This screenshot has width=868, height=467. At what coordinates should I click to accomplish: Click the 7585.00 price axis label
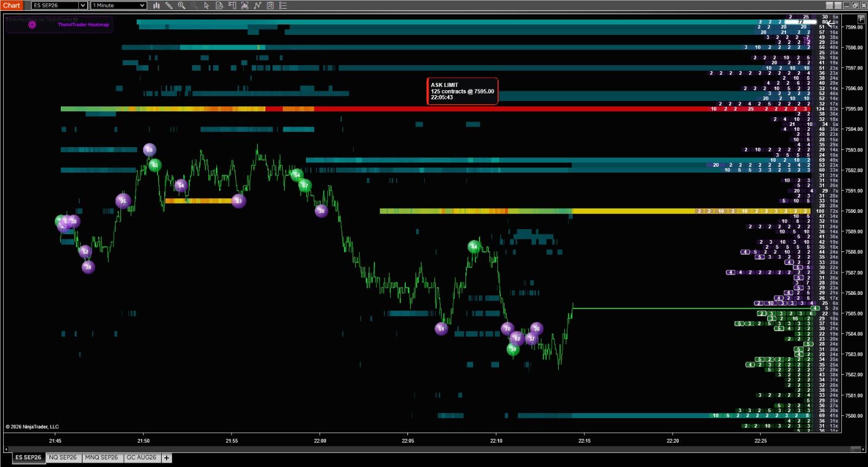point(854,313)
